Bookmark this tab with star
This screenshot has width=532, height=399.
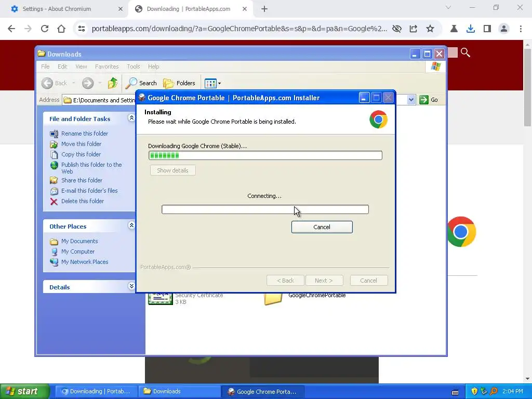(430, 29)
